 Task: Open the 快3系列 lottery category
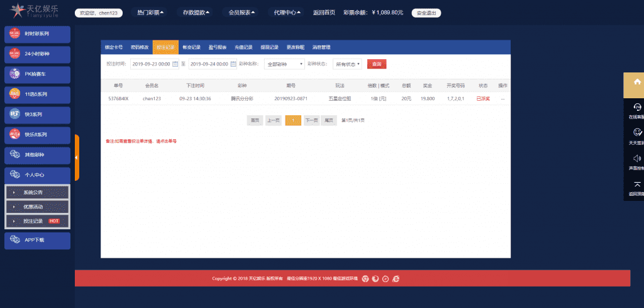point(37,115)
